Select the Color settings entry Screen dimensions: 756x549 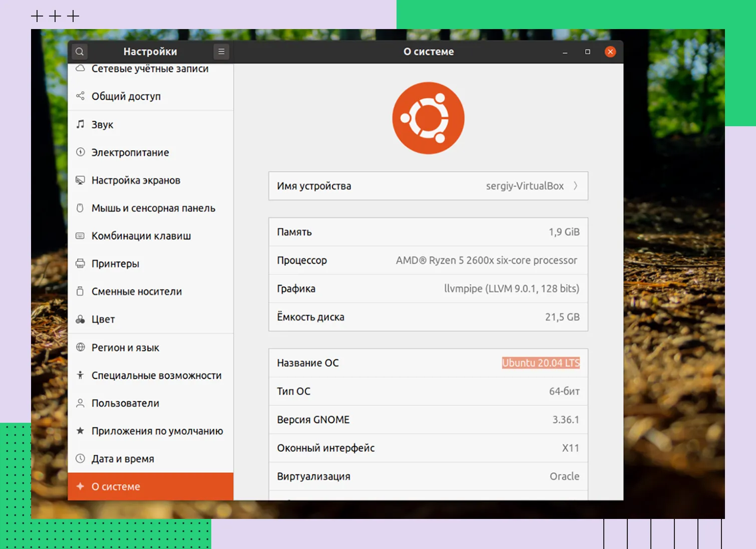coord(103,320)
